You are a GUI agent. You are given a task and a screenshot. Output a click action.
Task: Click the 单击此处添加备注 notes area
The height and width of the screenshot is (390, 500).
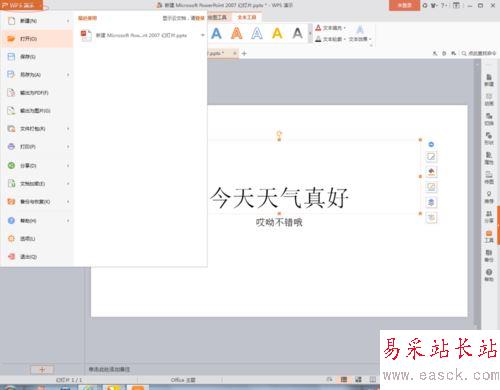click(x=109, y=369)
